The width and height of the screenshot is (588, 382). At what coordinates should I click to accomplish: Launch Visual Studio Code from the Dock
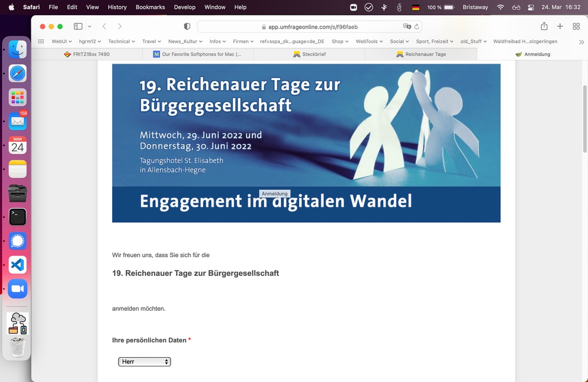(17, 265)
